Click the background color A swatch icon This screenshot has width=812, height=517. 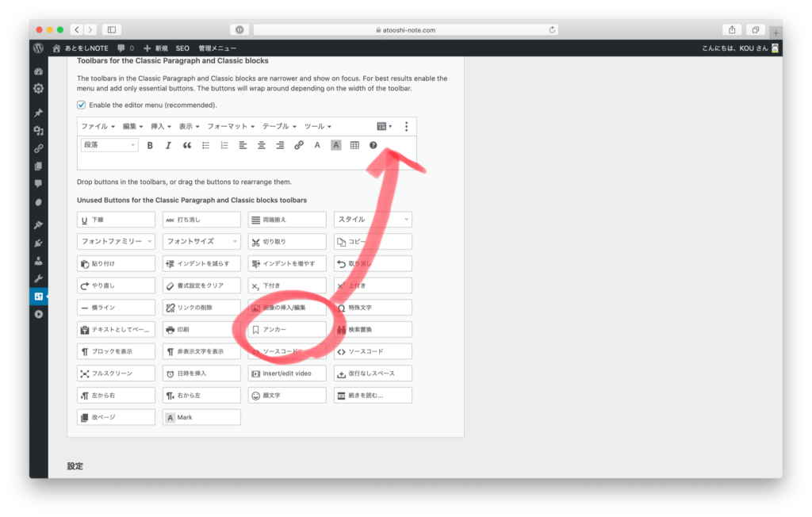click(x=335, y=145)
